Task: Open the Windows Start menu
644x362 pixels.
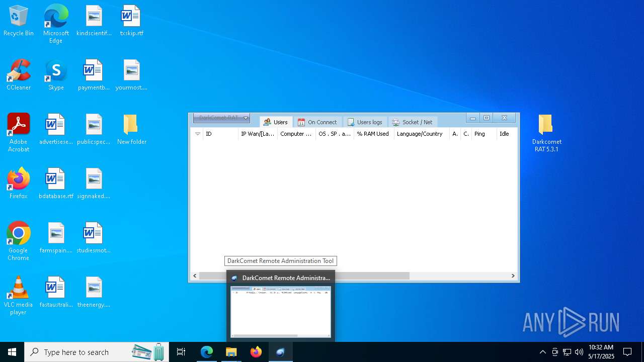Action: tap(12, 352)
